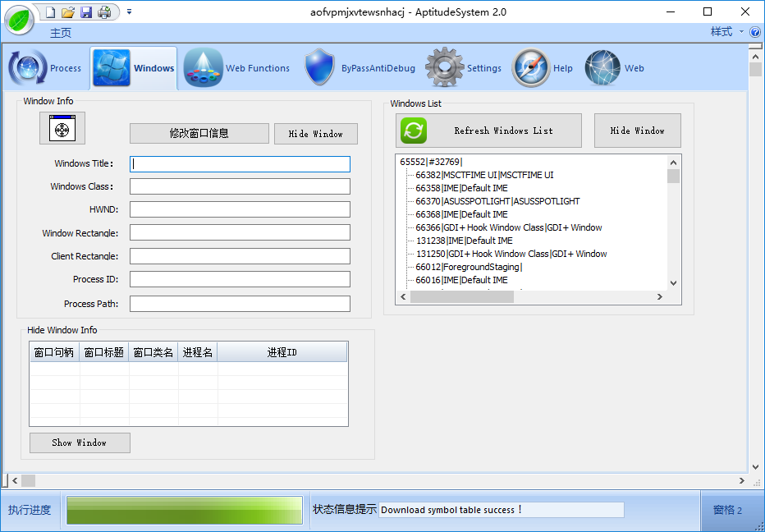Click the Show Window button
The height and width of the screenshot is (532, 765).
80,443
